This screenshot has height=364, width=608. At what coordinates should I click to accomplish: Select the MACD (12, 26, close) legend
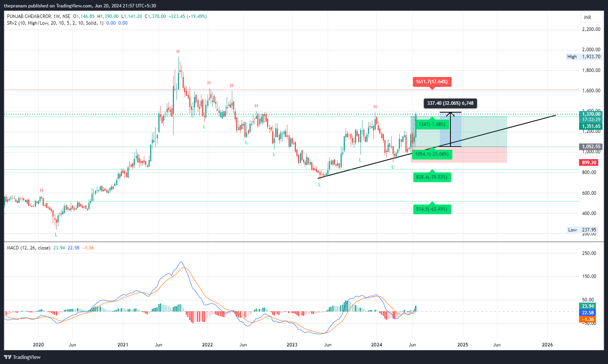[29, 248]
